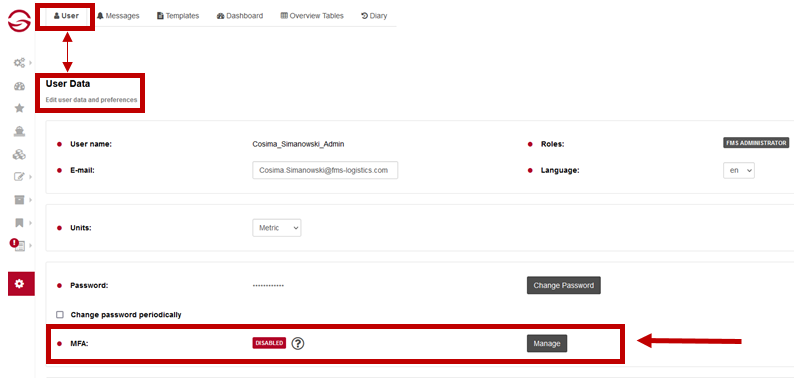Screen dimensions: 801x379
Task: Open the Language dropdown set to en
Action: point(739,171)
